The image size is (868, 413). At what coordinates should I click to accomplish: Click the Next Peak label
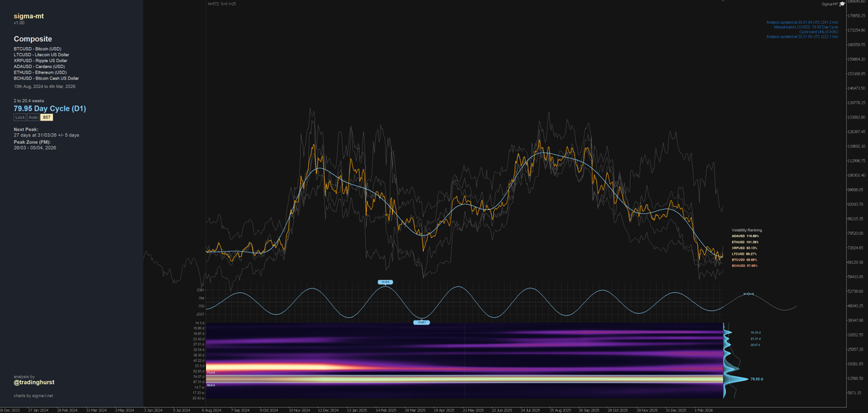point(26,129)
